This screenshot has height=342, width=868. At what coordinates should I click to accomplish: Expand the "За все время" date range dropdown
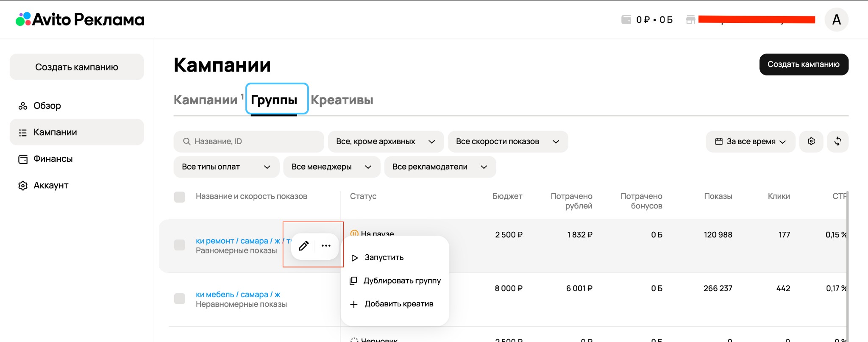click(x=750, y=142)
